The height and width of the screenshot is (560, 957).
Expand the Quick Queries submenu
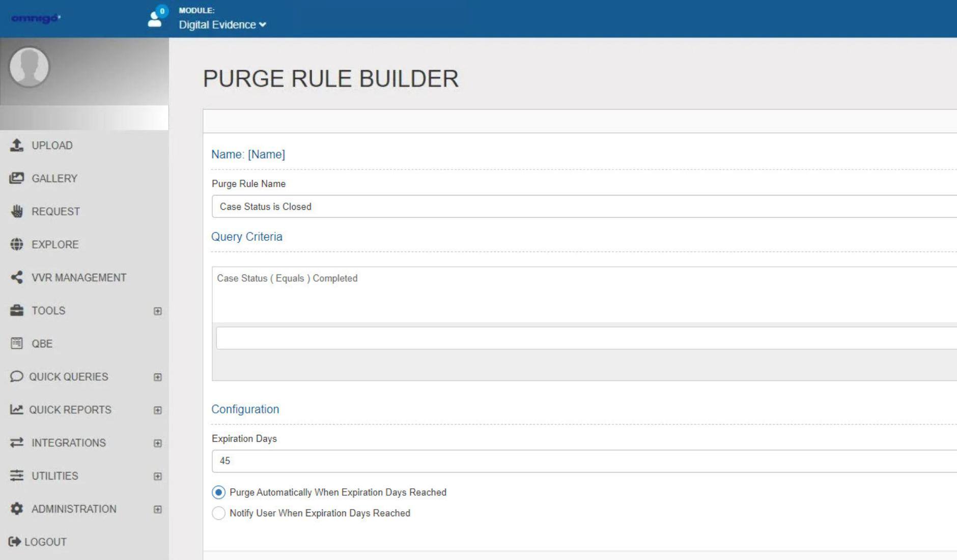(158, 377)
